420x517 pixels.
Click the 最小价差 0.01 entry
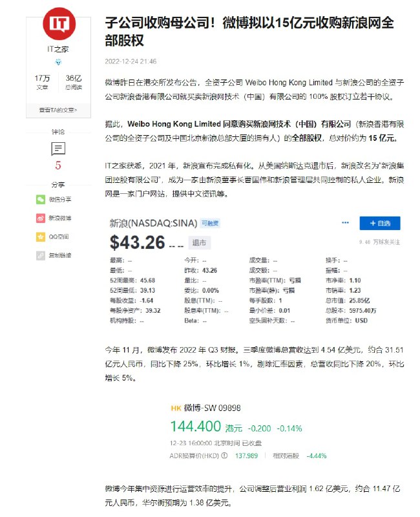(x=269, y=311)
